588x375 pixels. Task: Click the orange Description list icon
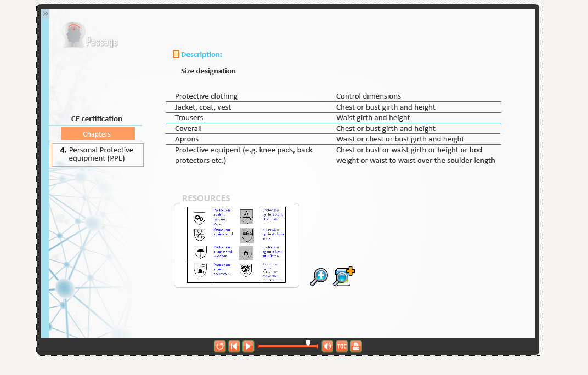point(176,54)
